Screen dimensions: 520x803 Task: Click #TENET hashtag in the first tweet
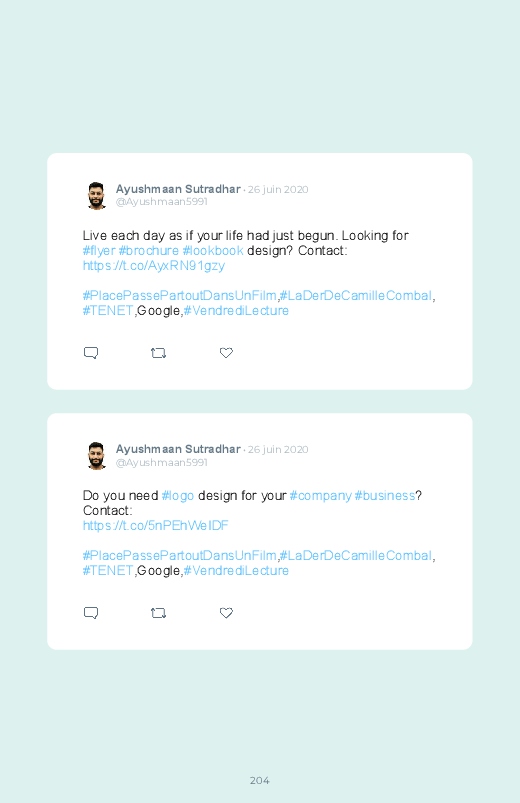coord(108,311)
